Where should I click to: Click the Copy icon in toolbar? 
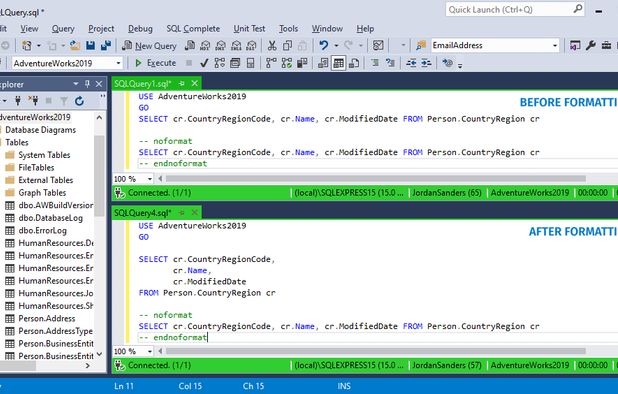click(x=287, y=46)
